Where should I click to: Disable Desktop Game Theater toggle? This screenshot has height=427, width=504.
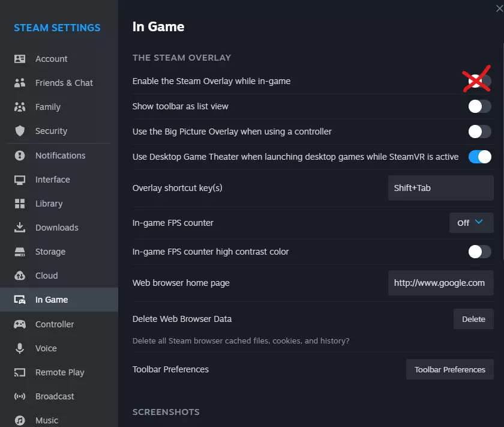(x=479, y=157)
